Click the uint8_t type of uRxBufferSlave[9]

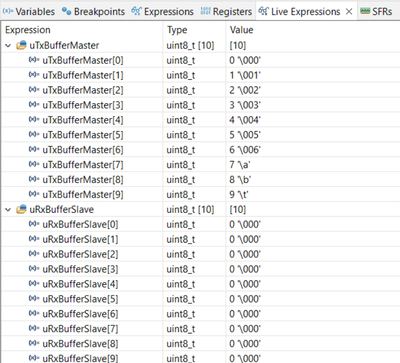coord(181,359)
